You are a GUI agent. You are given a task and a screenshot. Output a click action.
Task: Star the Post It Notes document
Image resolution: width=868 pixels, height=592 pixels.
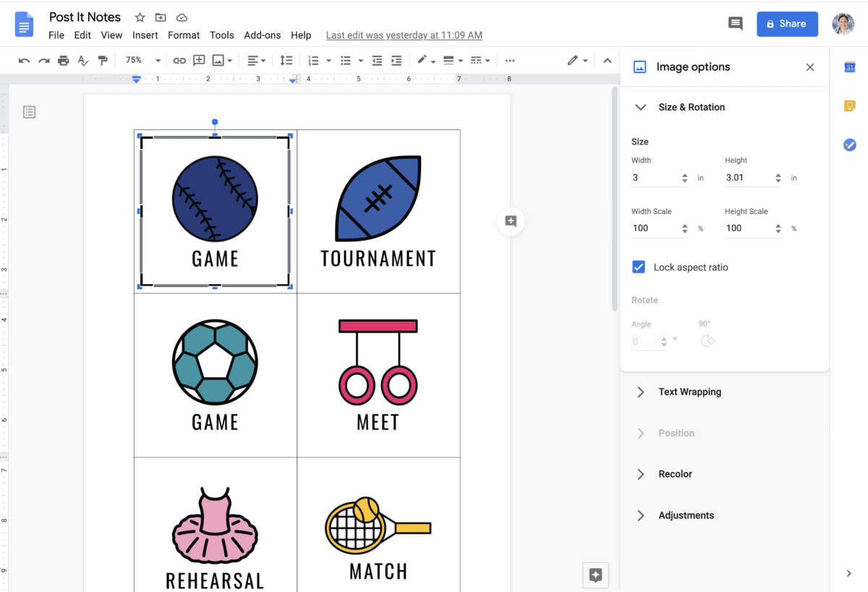(x=140, y=17)
